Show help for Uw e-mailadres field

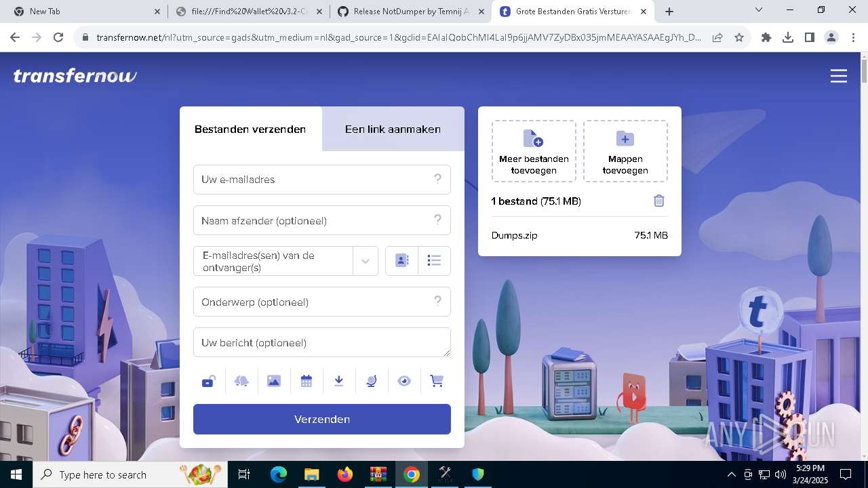coord(438,179)
